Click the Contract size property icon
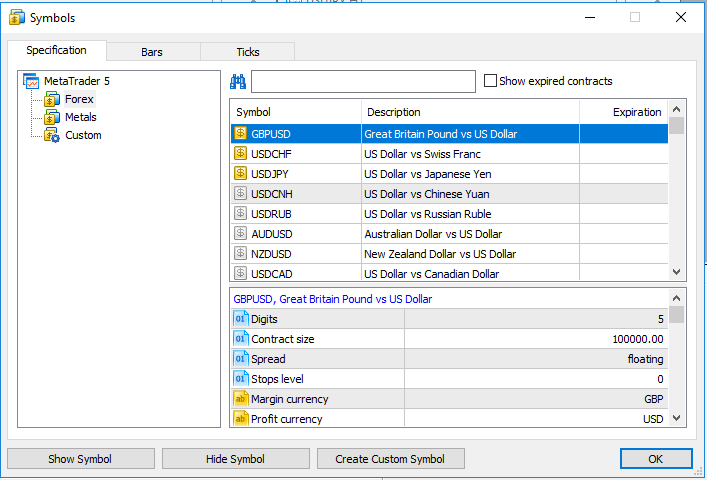Image resolution: width=707 pixels, height=480 pixels. 241,338
